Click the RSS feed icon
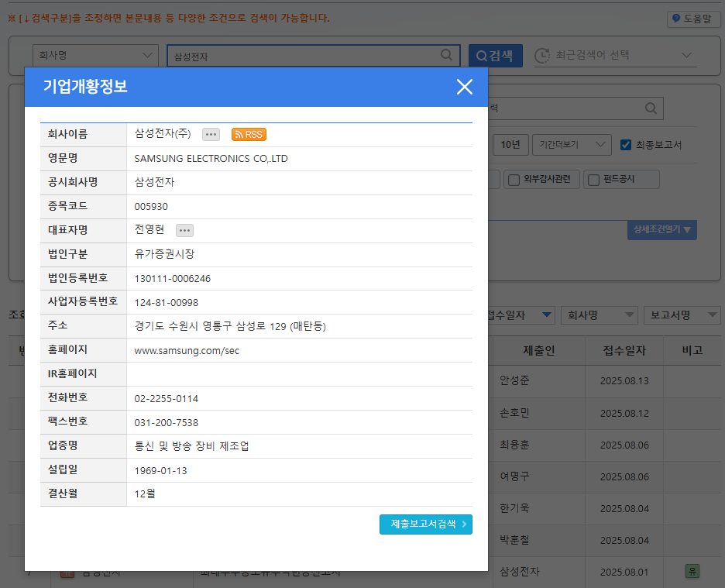725x588 pixels. click(x=249, y=134)
